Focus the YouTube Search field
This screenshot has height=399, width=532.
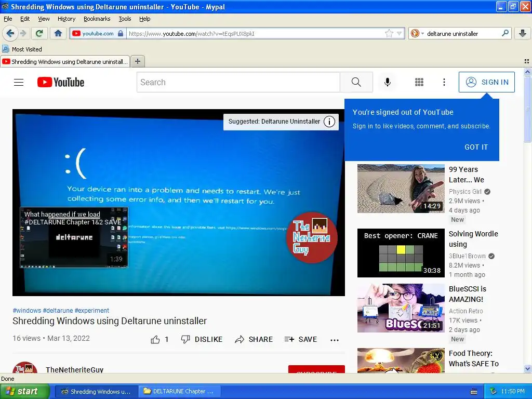pyautogui.click(x=238, y=82)
